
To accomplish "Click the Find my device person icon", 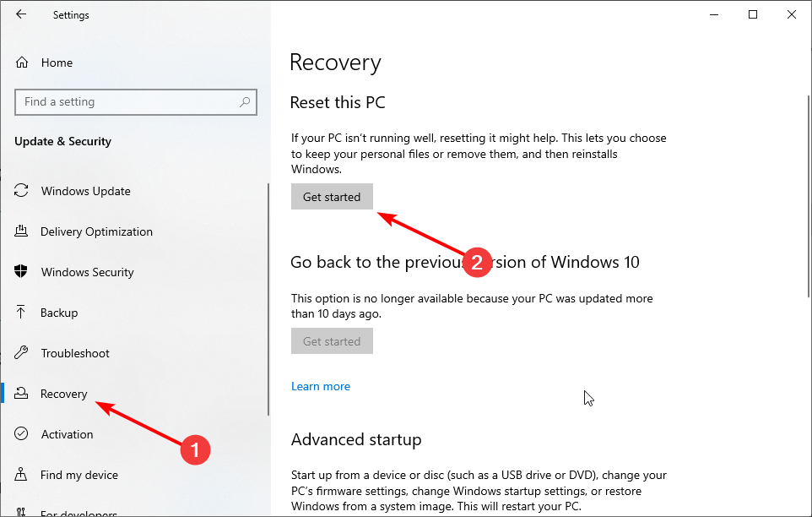I will coord(21,474).
